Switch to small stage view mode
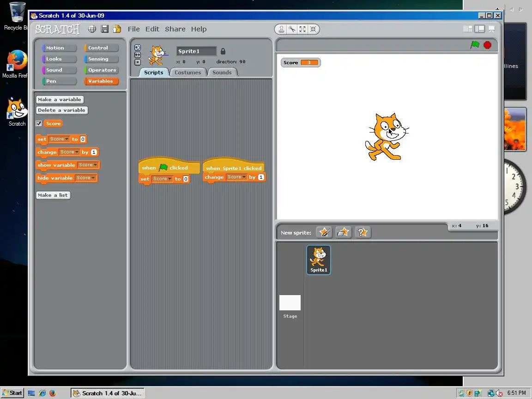Viewport: 532px width, 399px height. (x=468, y=29)
